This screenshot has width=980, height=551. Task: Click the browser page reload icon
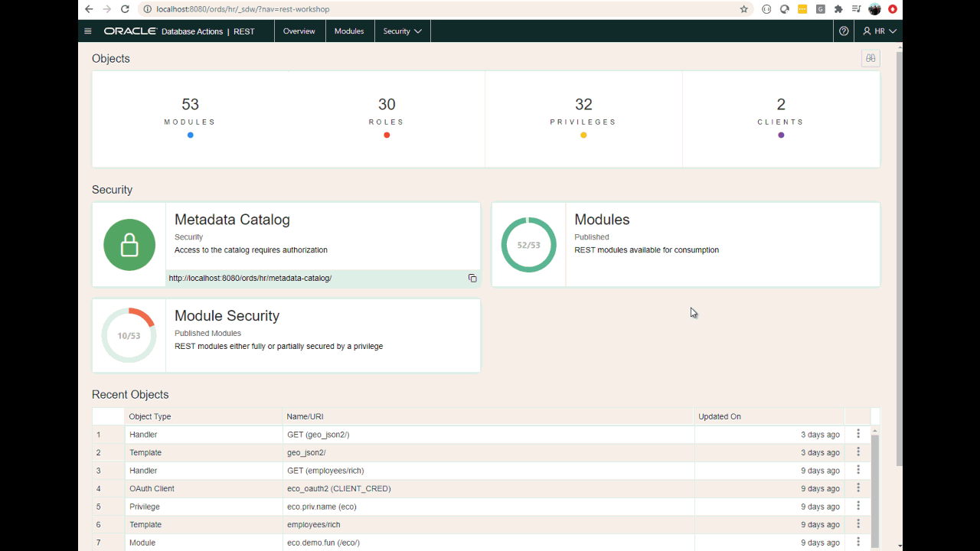125,9
